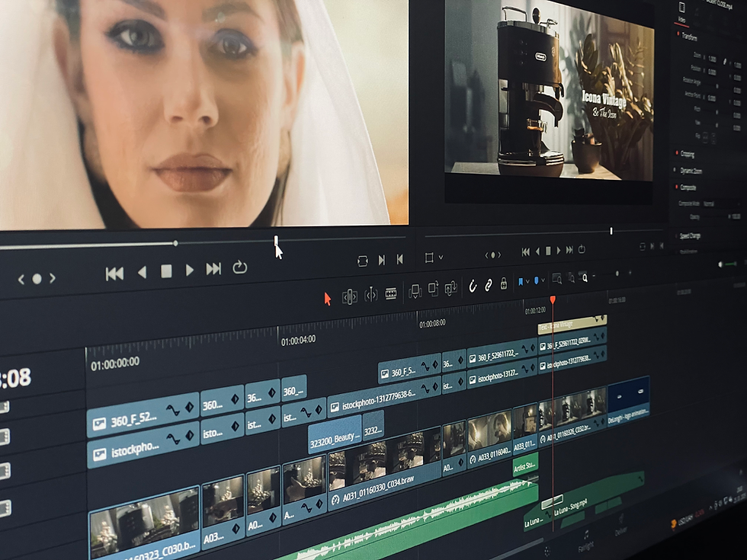Select the Trim Edit Mode tool
The image size is (747, 560).
coord(350,297)
